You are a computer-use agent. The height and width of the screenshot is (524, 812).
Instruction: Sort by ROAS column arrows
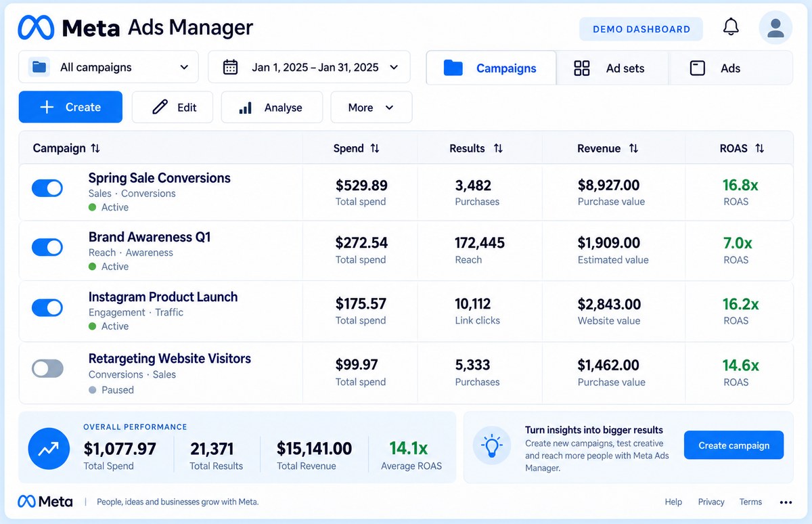(759, 148)
